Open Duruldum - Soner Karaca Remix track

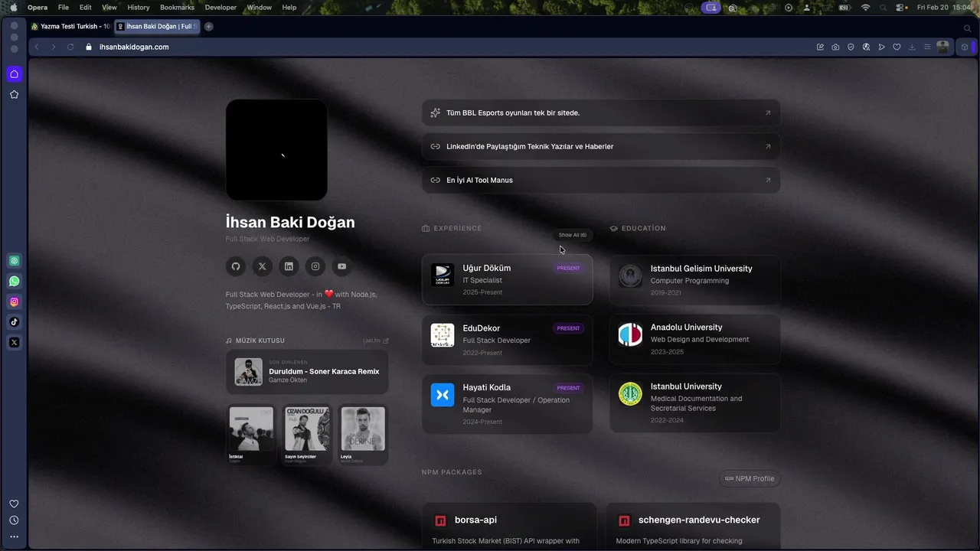307,372
